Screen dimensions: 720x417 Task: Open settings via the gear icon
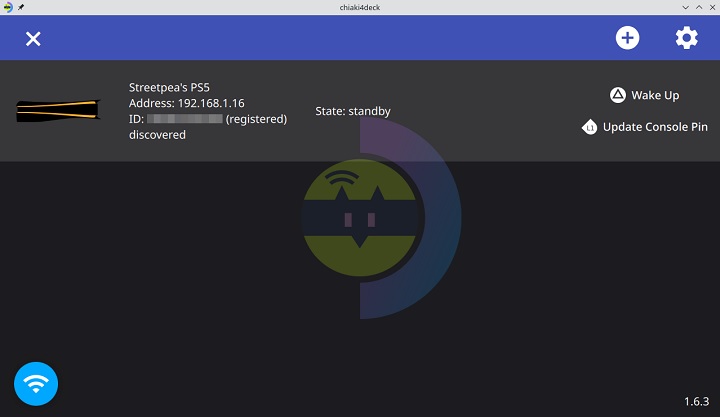(x=686, y=38)
